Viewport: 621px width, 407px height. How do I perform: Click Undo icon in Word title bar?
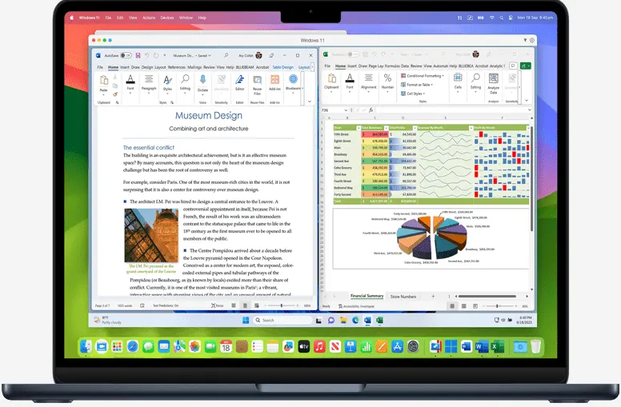pyautogui.click(x=147, y=55)
